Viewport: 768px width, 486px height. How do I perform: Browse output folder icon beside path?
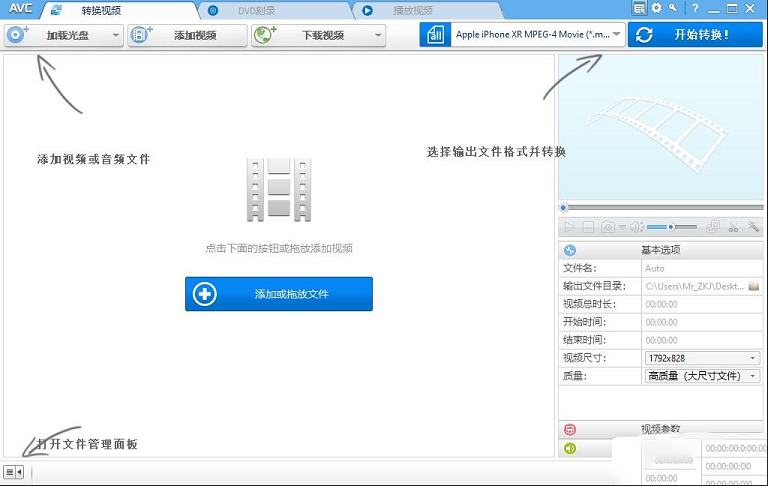(x=754, y=286)
